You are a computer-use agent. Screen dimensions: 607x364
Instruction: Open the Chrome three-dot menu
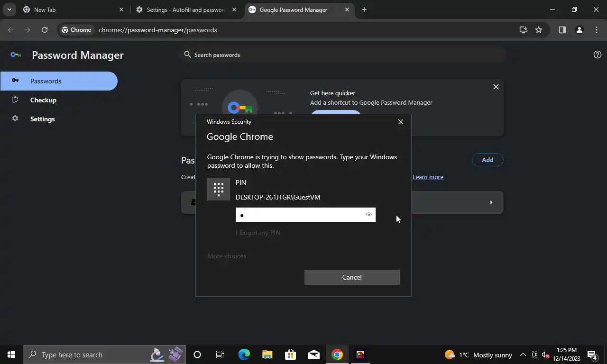click(597, 30)
